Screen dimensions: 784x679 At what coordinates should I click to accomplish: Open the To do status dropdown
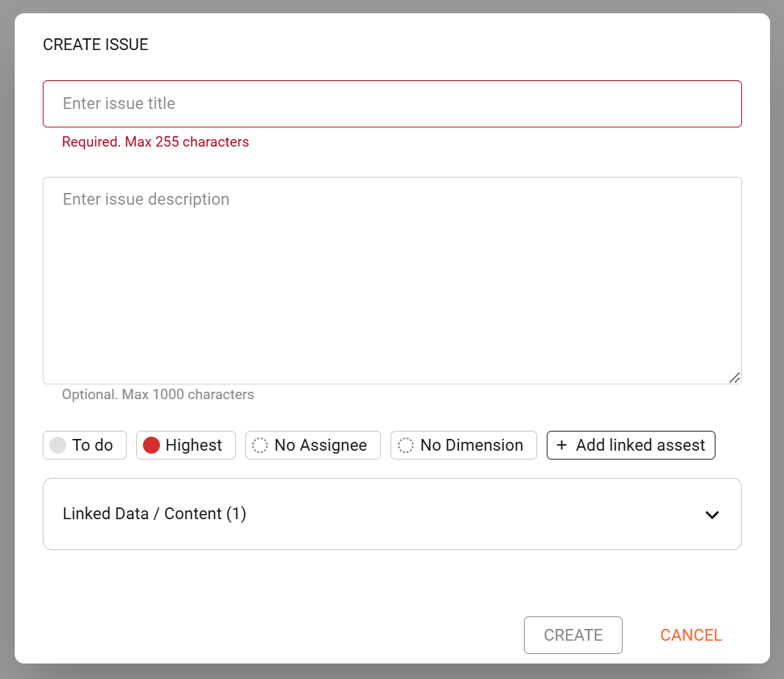[93, 446]
